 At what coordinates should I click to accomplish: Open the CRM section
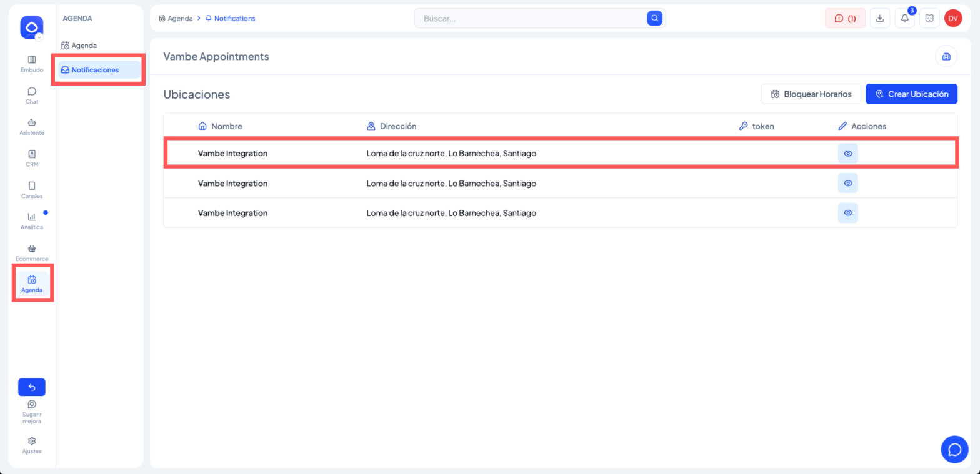tap(32, 157)
